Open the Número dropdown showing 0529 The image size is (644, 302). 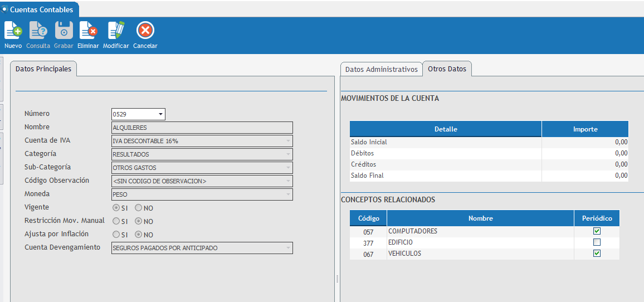(x=160, y=114)
